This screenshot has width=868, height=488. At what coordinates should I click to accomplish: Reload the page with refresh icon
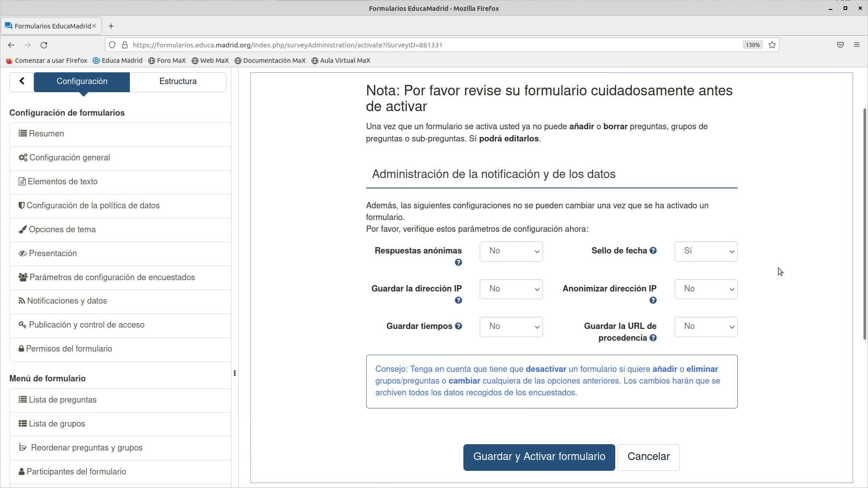(44, 45)
